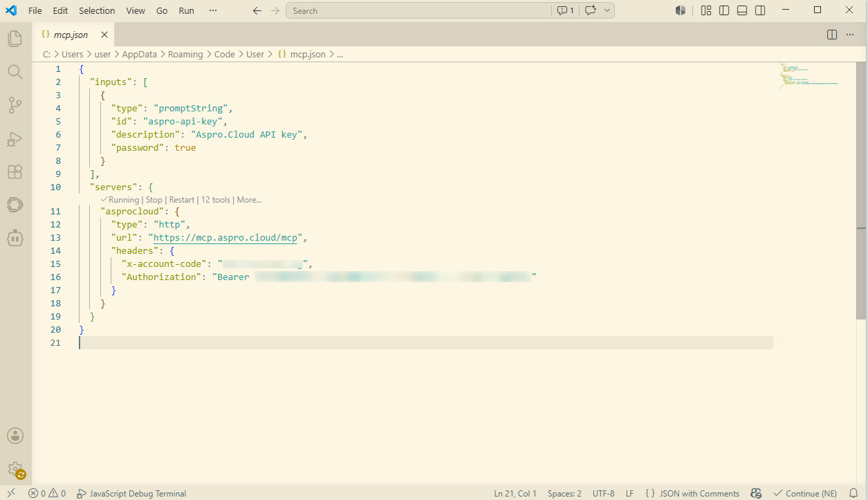
Task: Open the Edit menu
Action: [x=60, y=10]
